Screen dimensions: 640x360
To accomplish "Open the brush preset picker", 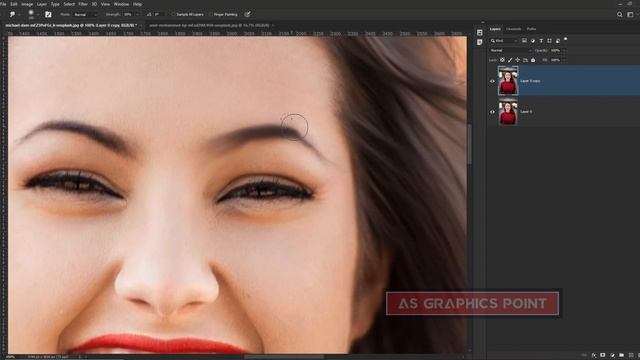I will 31,14.
